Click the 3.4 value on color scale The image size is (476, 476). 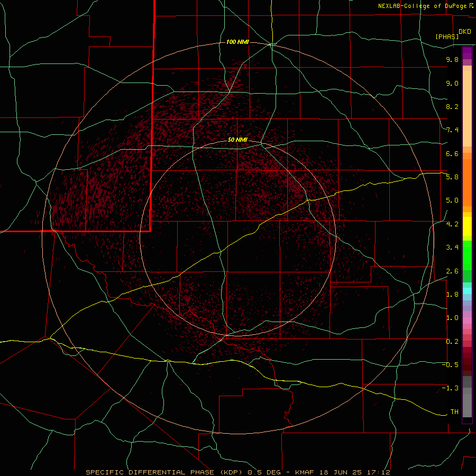452,248
